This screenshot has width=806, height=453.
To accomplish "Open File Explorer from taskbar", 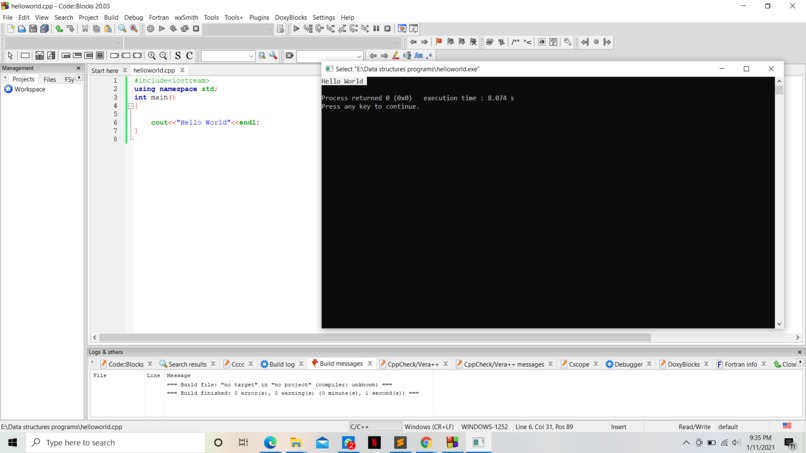I will (x=296, y=443).
